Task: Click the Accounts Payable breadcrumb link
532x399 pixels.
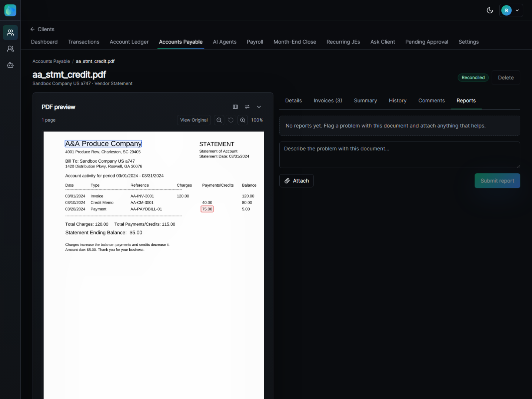Action: [x=51, y=61]
